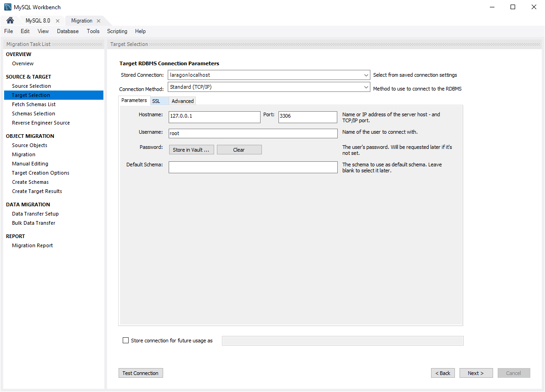Click the Hostname input field
This screenshot has height=392, width=545.
coord(214,117)
